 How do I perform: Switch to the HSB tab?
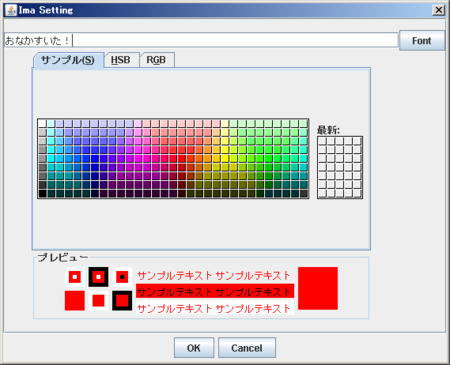(x=121, y=60)
